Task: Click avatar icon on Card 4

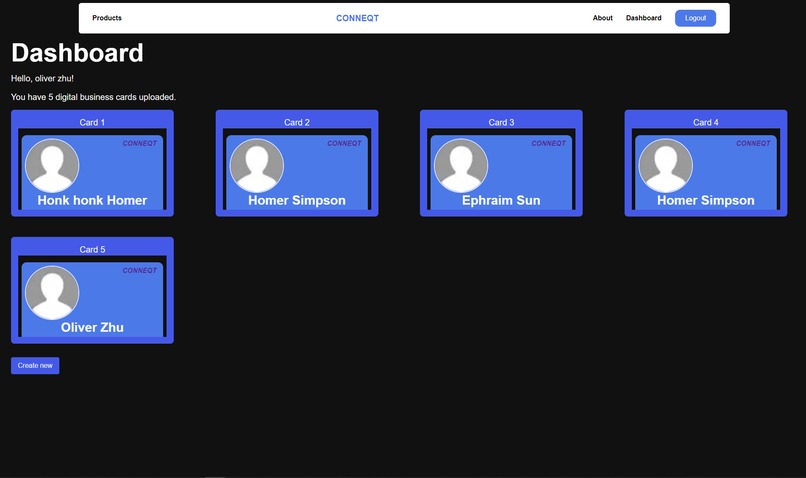Action: 666,166
